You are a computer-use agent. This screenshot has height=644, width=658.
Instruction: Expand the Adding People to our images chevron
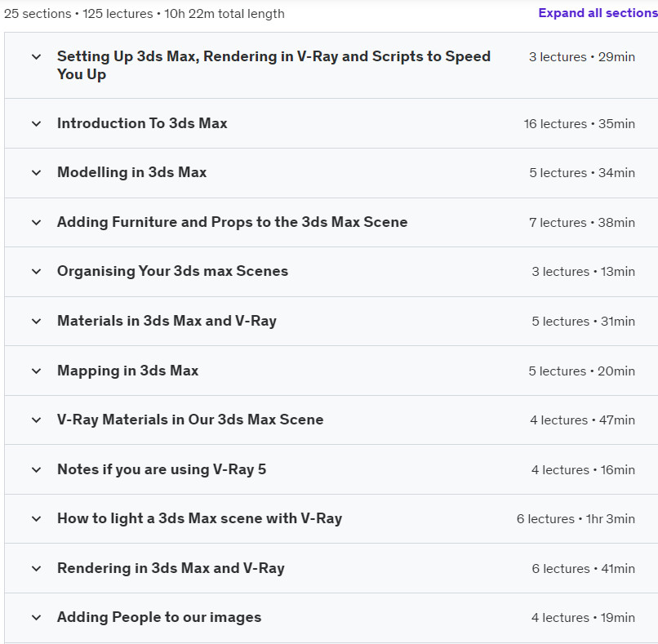click(37, 618)
